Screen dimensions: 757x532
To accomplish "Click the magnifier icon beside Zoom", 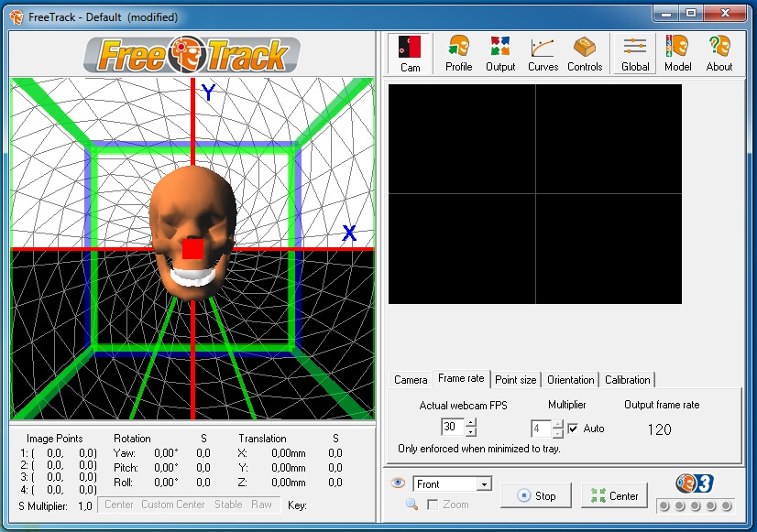I will (x=411, y=505).
